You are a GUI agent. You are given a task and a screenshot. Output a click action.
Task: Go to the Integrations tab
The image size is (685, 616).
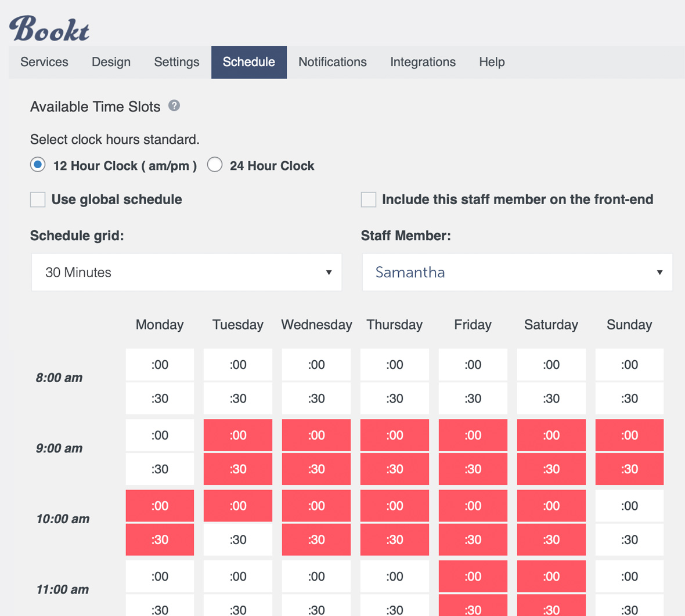(423, 62)
